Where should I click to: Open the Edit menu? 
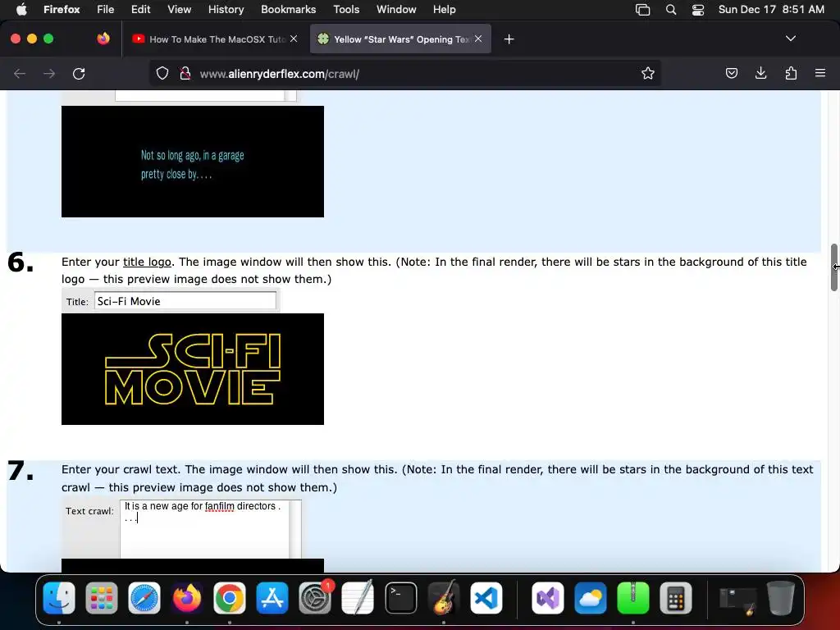click(x=141, y=9)
